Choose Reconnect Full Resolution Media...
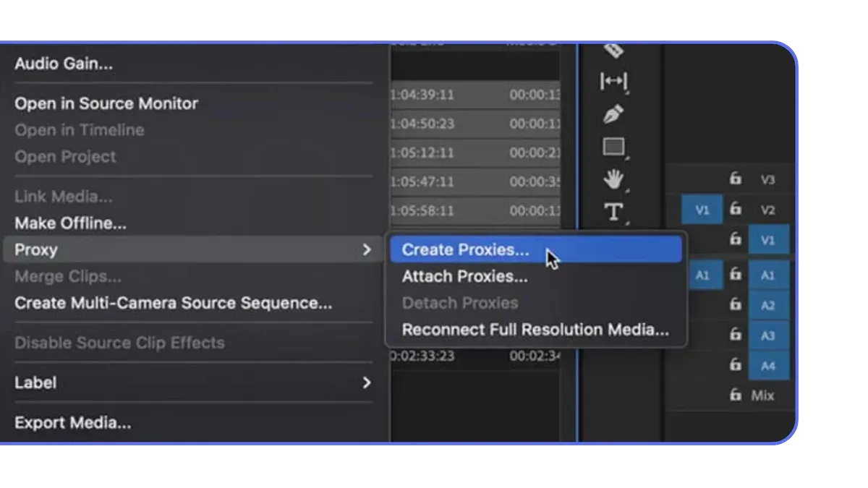The width and height of the screenshot is (868, 488). point(536,330)
